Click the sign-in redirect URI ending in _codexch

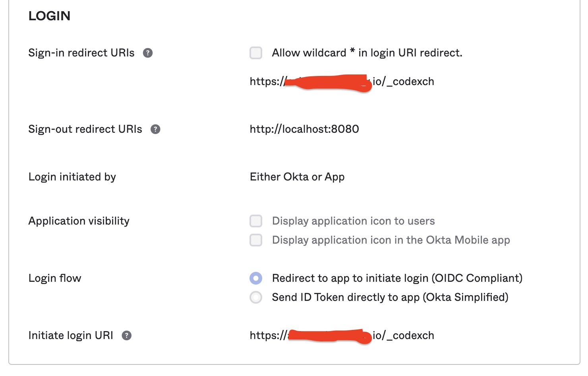tap(342, 81)
